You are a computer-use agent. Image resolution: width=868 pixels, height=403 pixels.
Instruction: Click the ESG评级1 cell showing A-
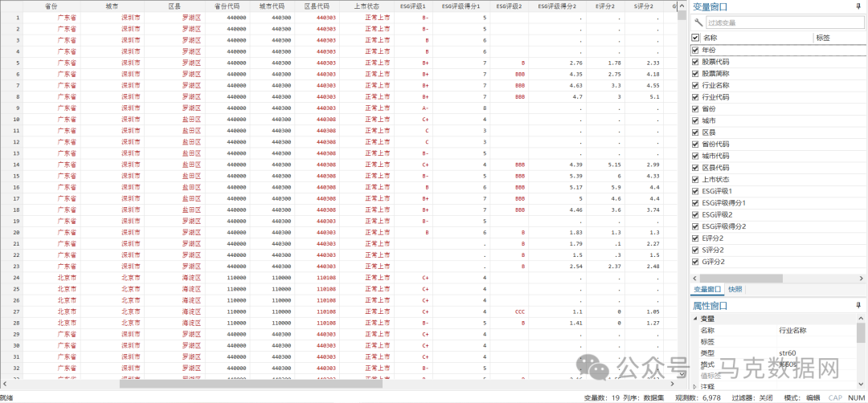point(414,108)
